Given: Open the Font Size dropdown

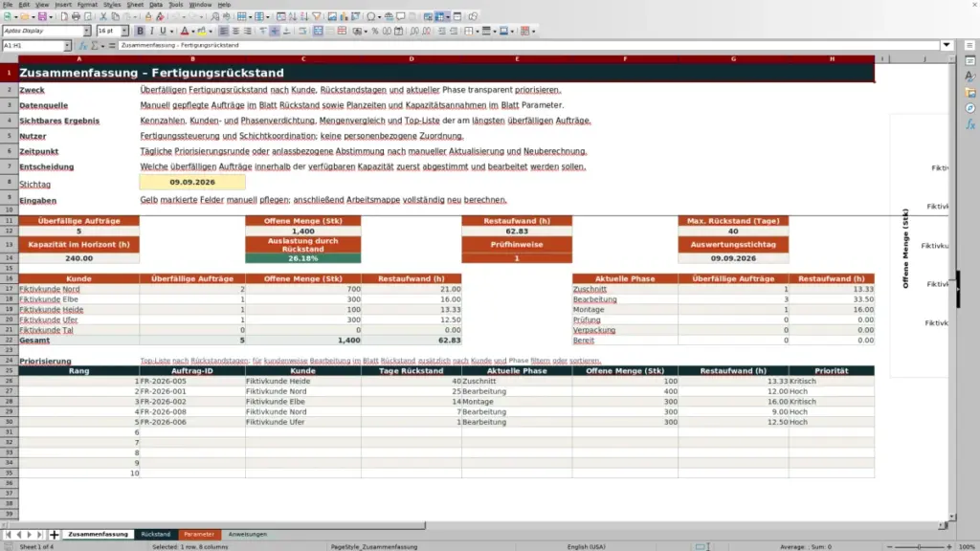Looking at the screenshot, I should (x=124, y=31).
